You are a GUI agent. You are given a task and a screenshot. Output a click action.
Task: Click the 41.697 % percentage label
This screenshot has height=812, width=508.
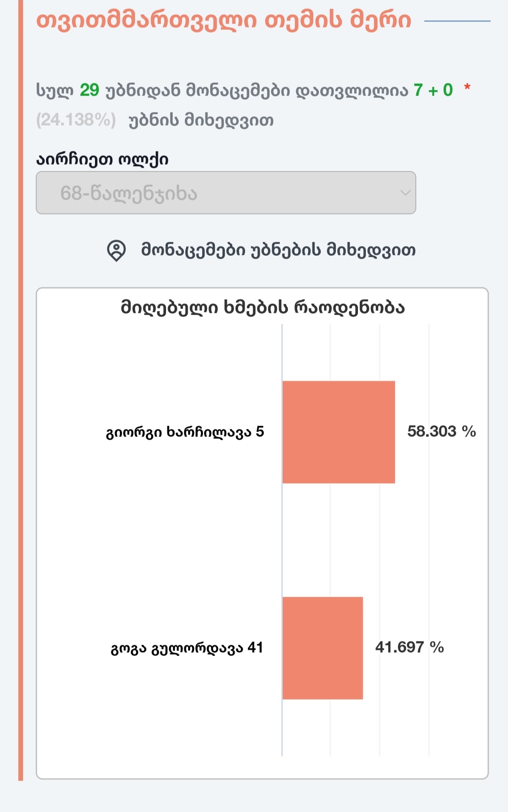pyautogui.click(x=410, y=647)
